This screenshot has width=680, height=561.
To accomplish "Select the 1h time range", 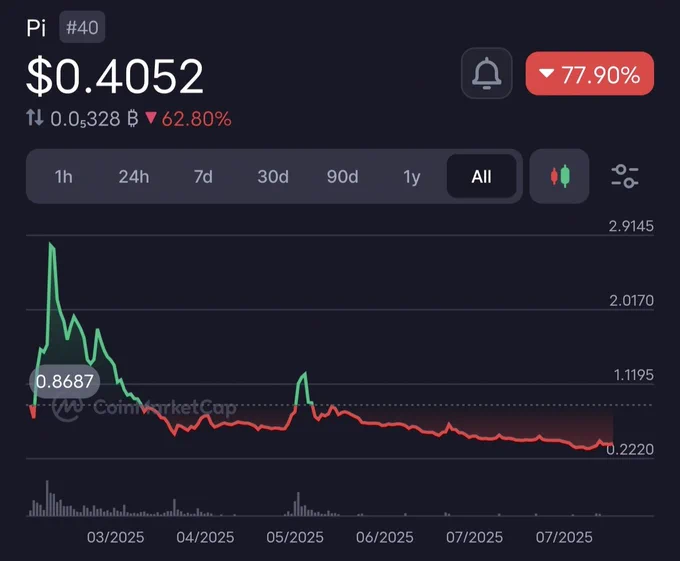I will pos(63,176).
